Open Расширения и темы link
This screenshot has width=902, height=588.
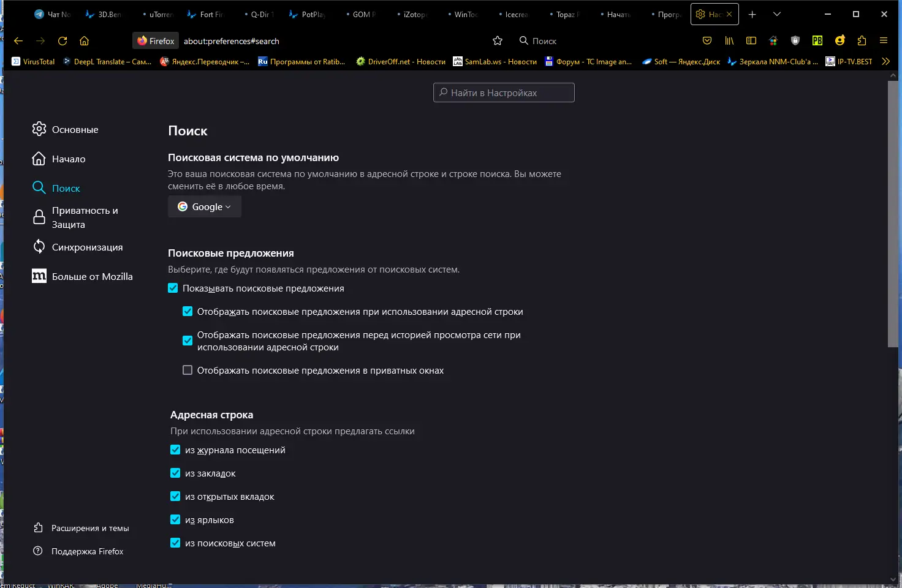coord(81,528)
